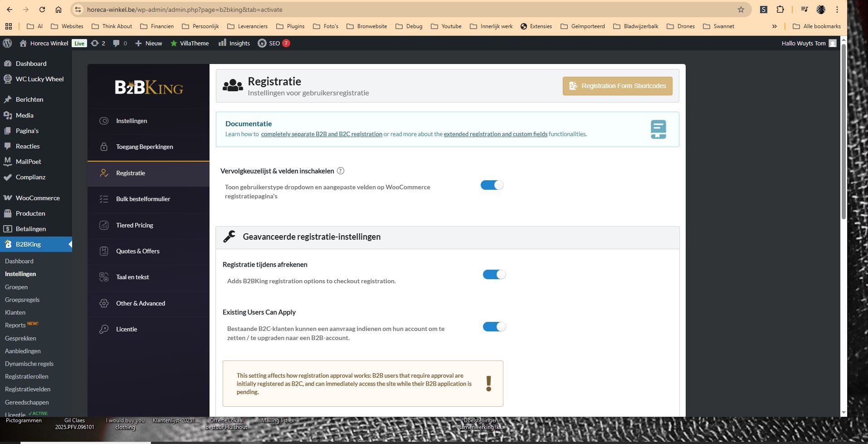Viewport: 868px width, 444px height.
Task: Open extended registration and custom fields link
Action: [495, 134]
